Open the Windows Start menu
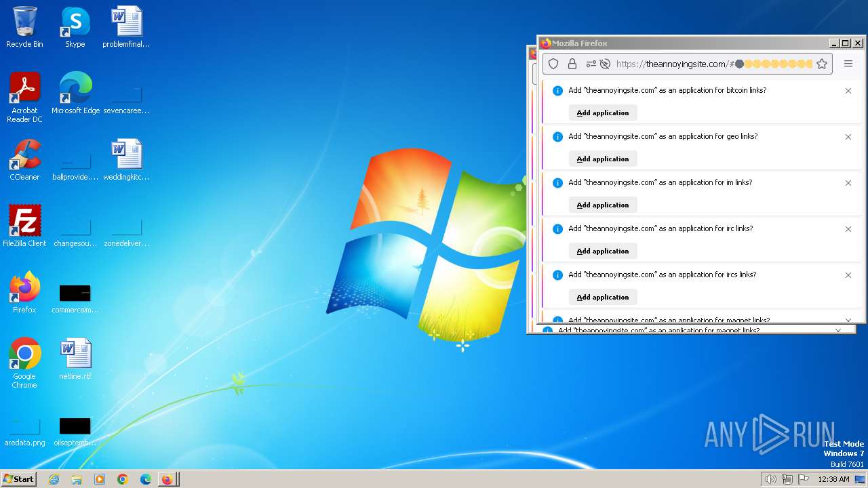Viewport: 868px width, 488px height. [x=19, y=479]
